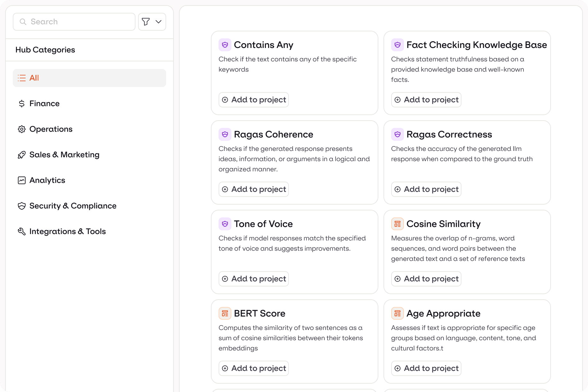Add Tone of Voice to project

(x=254, y=279)
